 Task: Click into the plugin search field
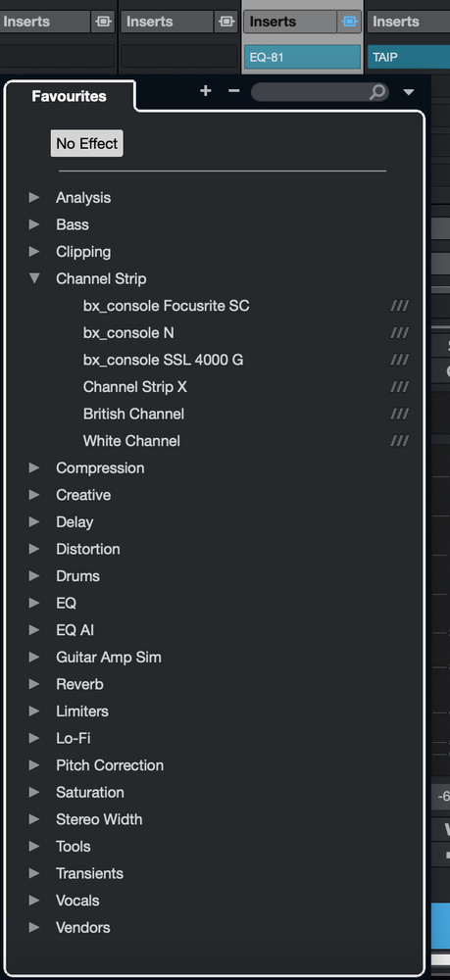[311, 92]
